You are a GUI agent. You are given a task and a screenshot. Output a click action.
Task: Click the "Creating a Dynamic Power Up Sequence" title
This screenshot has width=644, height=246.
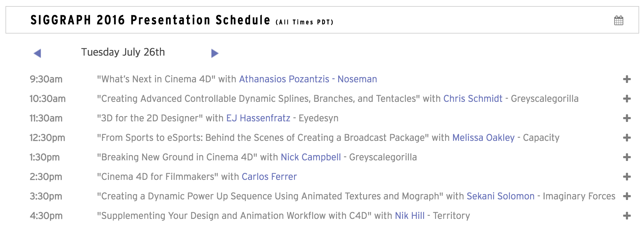click(270, 196)
